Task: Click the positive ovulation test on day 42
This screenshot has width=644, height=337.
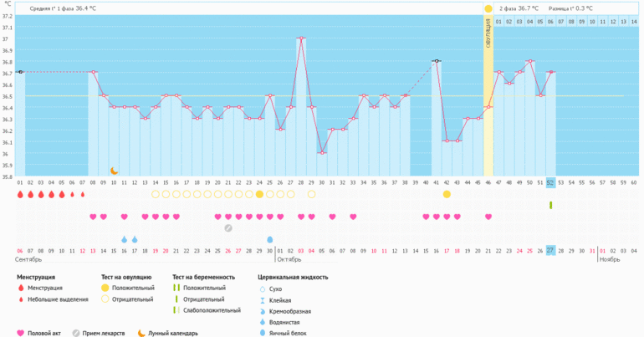Action: 447,194
